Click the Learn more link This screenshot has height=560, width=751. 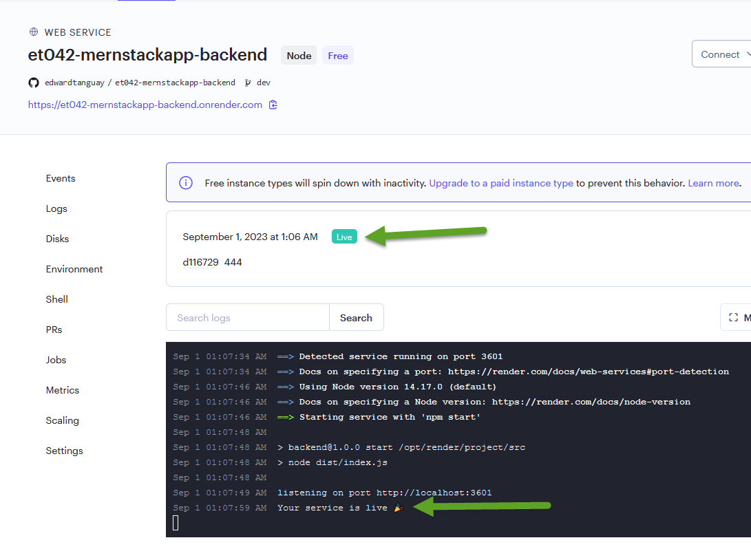point(714,183)
